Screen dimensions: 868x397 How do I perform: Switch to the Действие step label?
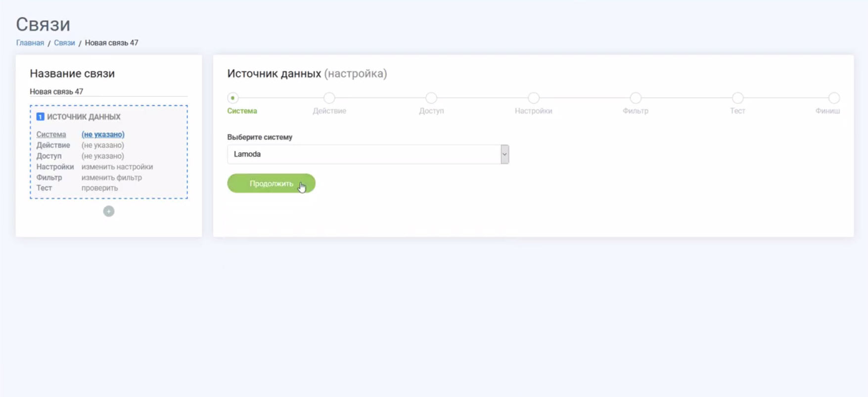[x=329, y=111]
